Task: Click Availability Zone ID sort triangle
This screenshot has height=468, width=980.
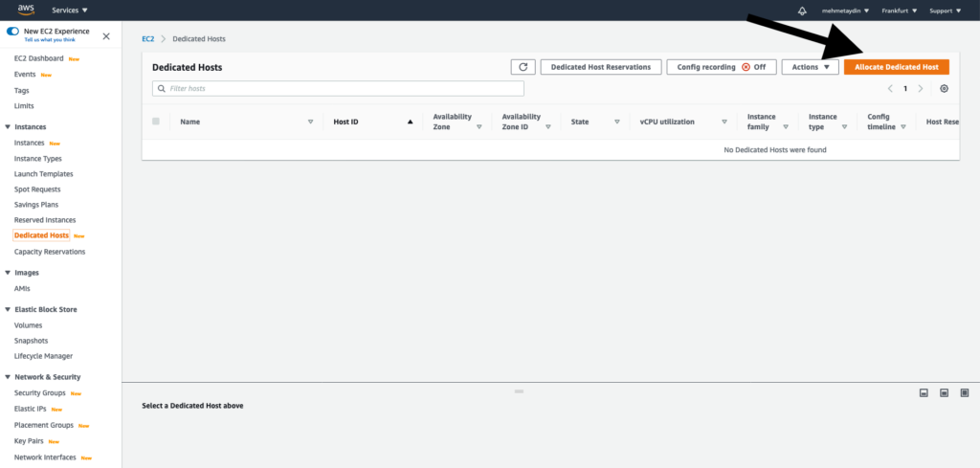Action: click(548, 127)
